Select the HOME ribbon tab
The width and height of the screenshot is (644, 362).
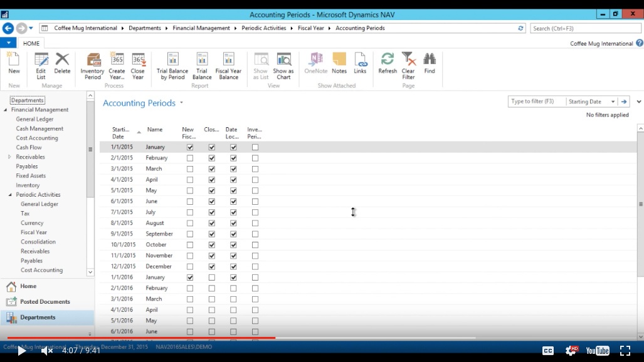[31, 43]
